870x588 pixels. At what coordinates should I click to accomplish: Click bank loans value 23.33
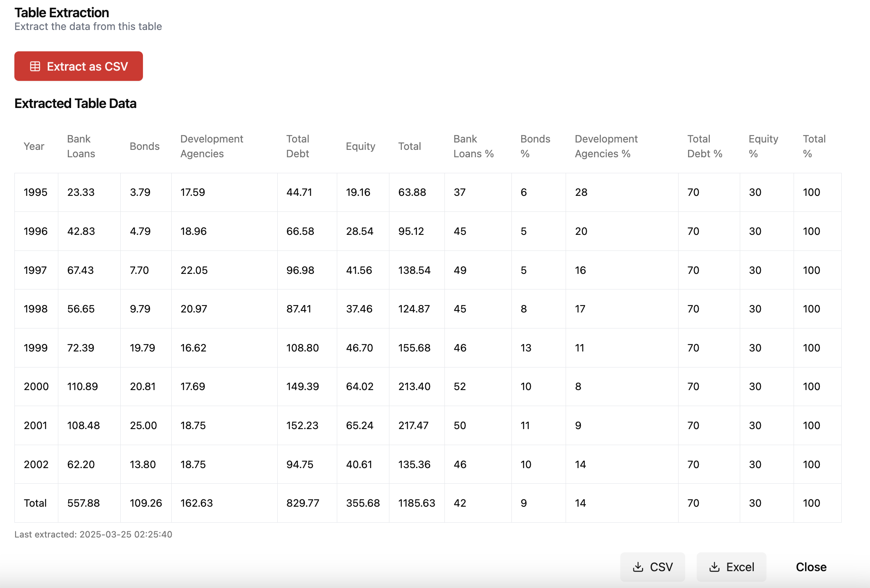click(81, 192)
